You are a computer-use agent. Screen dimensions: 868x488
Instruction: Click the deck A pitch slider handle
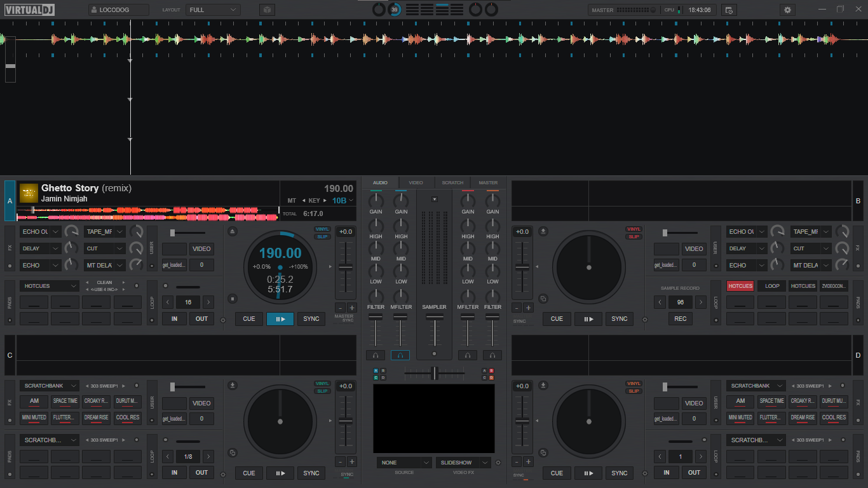click(x=346, y=268)
